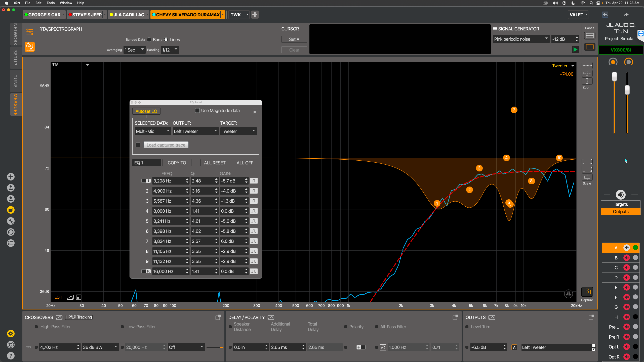Expand the RTA view dropdown arrow
The width and height of the screenshot is (644, 362).
click(87, 65)
